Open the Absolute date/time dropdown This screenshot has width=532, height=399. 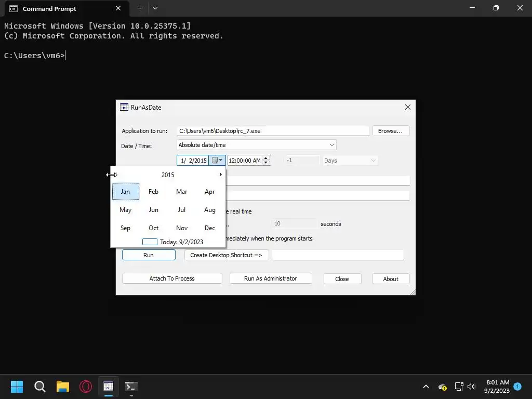point(257,145)
